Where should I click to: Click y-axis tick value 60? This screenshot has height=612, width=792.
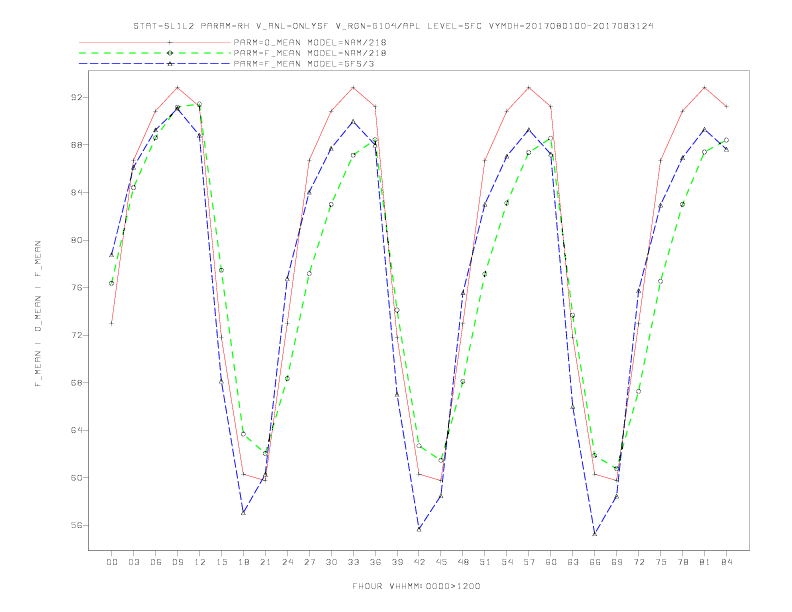click(x=76, y=478)
